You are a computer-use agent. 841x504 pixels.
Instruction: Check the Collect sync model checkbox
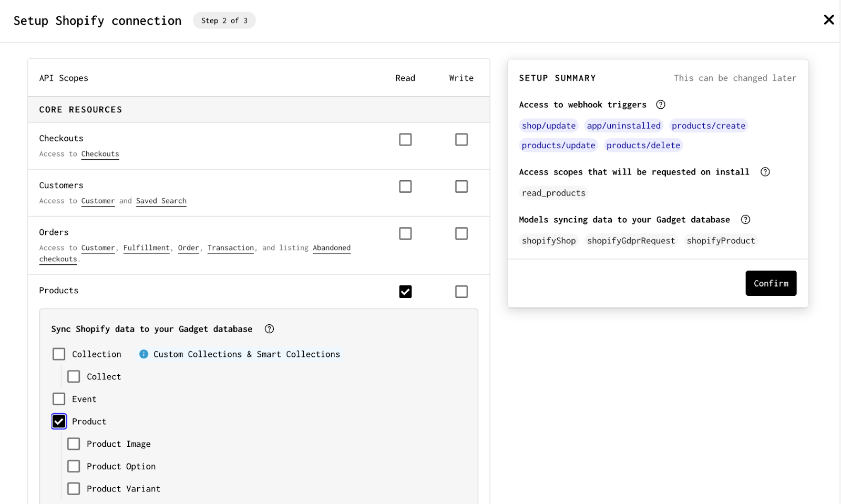coord(74,377)
